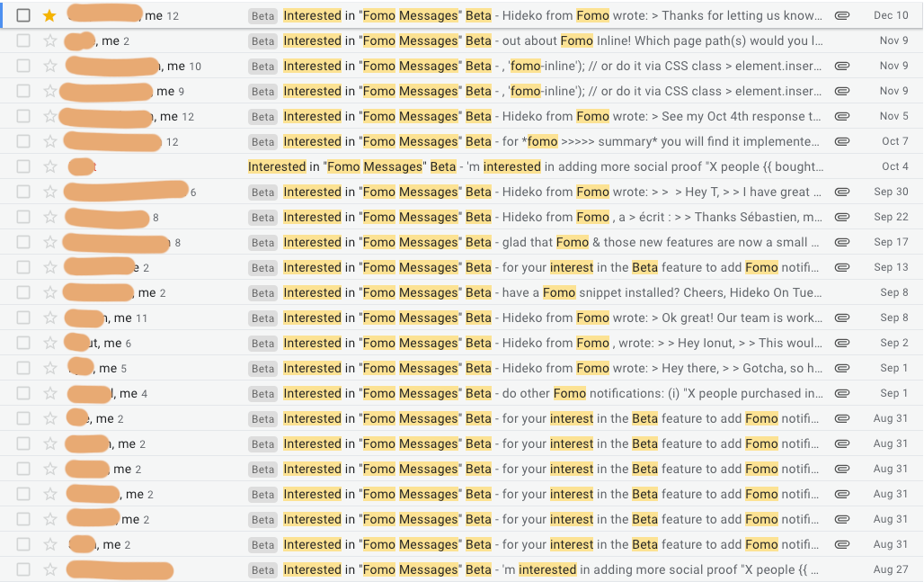Select the Oct 4 conversation checkbox
924x582 pixels.
coord(23,166)
